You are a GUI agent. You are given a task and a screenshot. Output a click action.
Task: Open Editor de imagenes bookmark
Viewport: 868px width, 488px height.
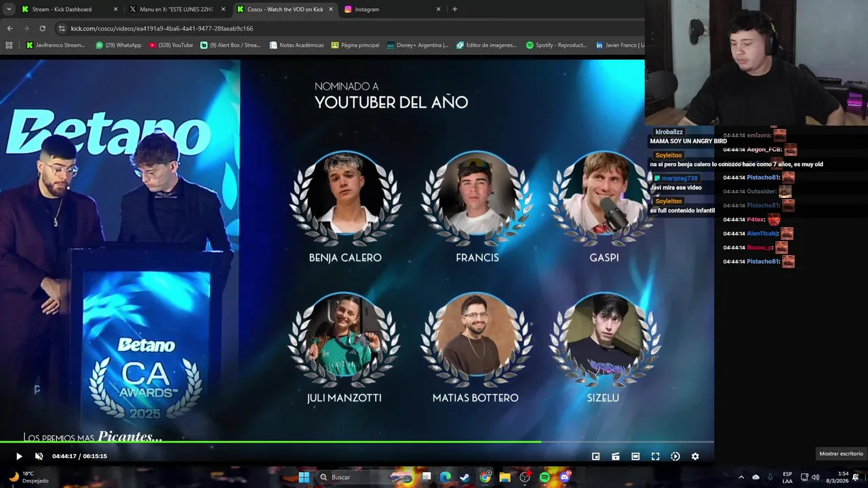tap(487, 45)
